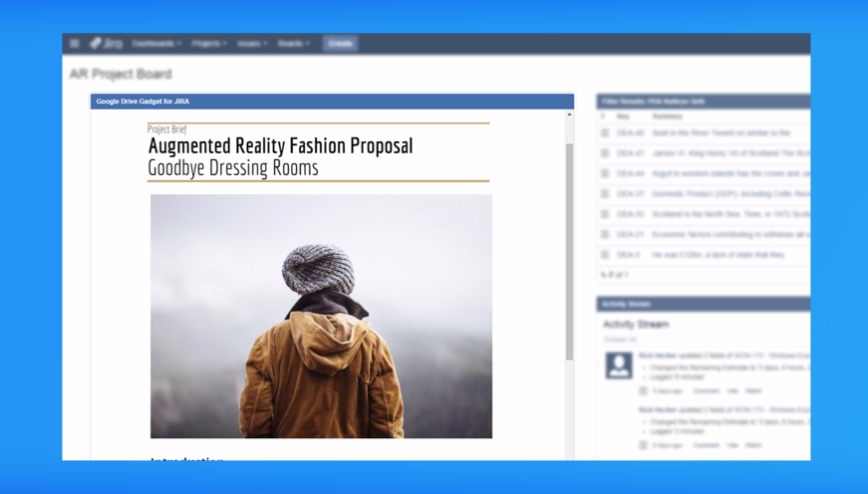The width and height of the screenshot is (868, 494).
Task: Click the issue type icon in the Argyll in western islands row
Action: pyautogui.click(x=605, y=173)
